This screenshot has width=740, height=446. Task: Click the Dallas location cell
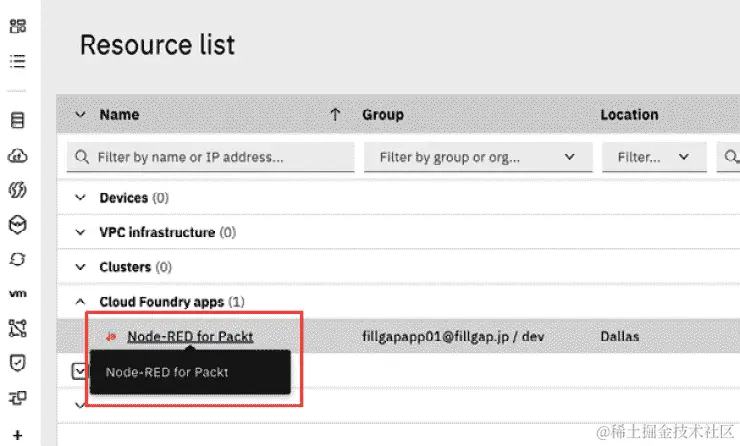point(620,337)
